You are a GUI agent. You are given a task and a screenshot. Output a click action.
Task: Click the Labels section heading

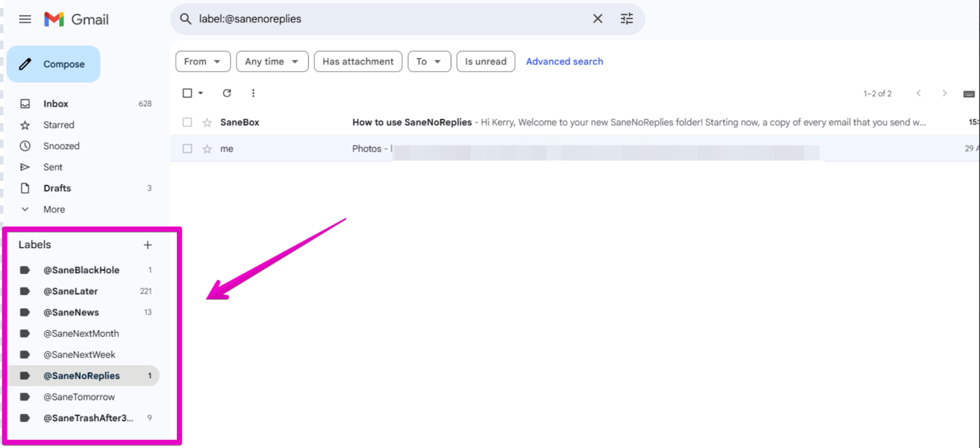(35, 245)
